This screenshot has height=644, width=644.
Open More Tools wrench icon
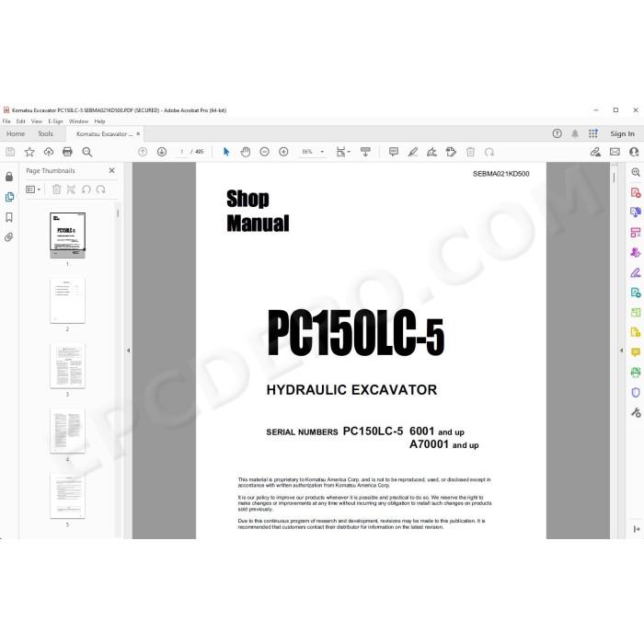pos(636,412)
